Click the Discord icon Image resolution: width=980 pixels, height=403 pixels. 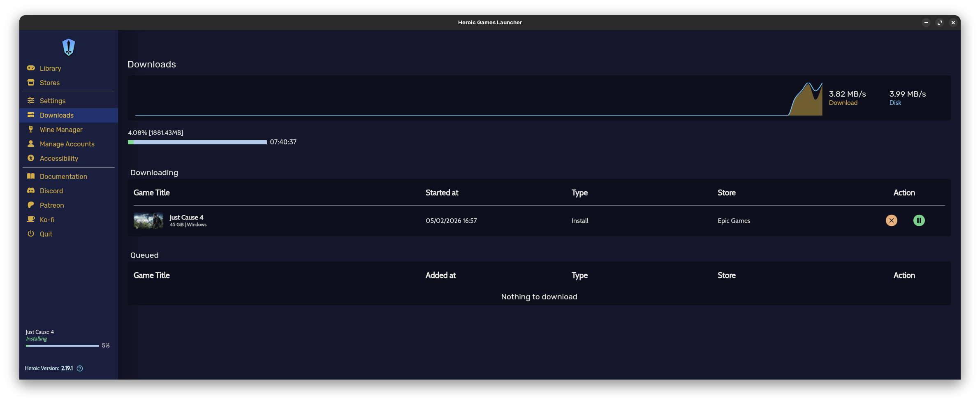coord(31,190)
